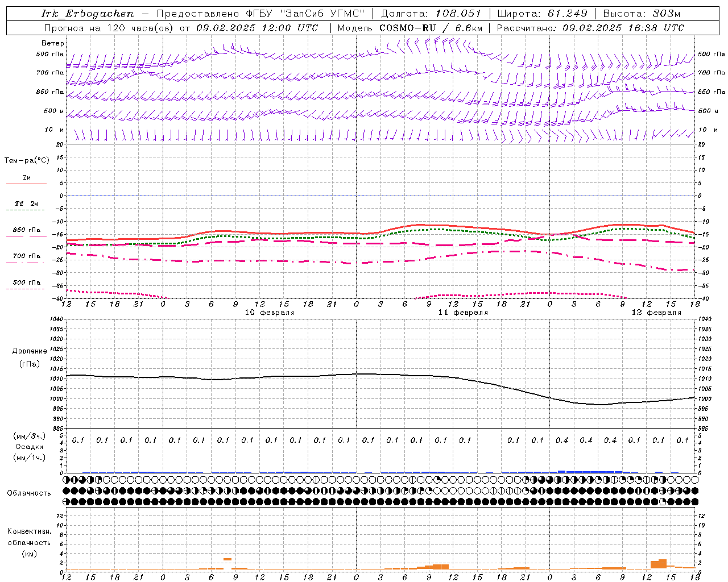Image resolution: width=728 pixels, height=582 pixels.
Task: Click the 12 февраля date label
Action: point(656,313)
